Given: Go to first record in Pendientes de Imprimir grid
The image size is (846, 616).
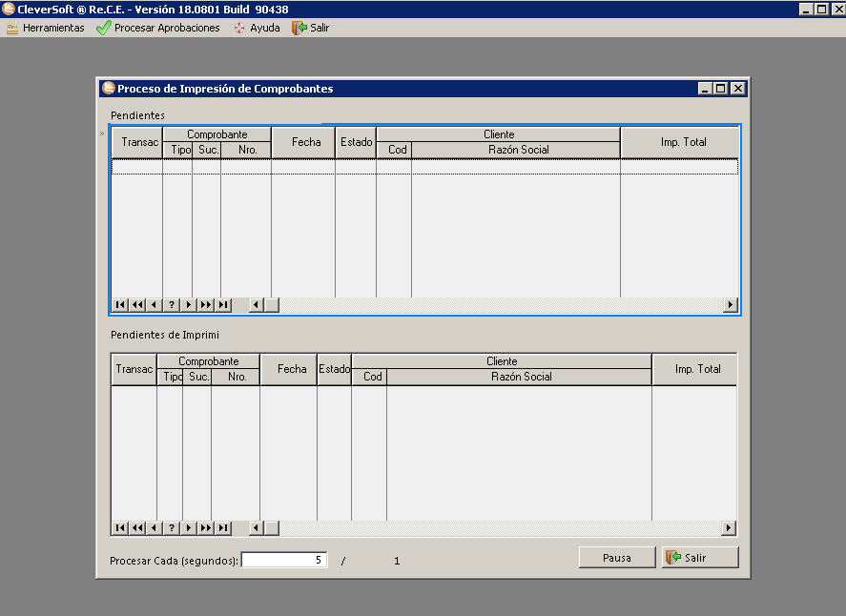Looking at the screenshot, I should pos(120,528).
